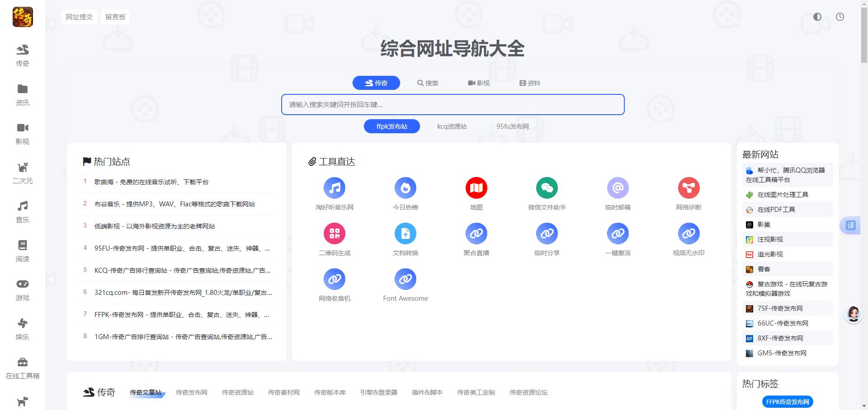Open hot site 布谷音乐 link

[175, 204]
